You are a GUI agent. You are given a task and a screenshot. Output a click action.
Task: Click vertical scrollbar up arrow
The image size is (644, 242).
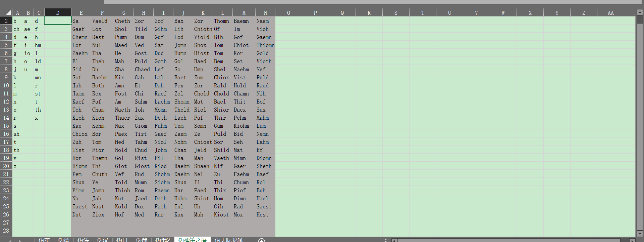[639, 12]
